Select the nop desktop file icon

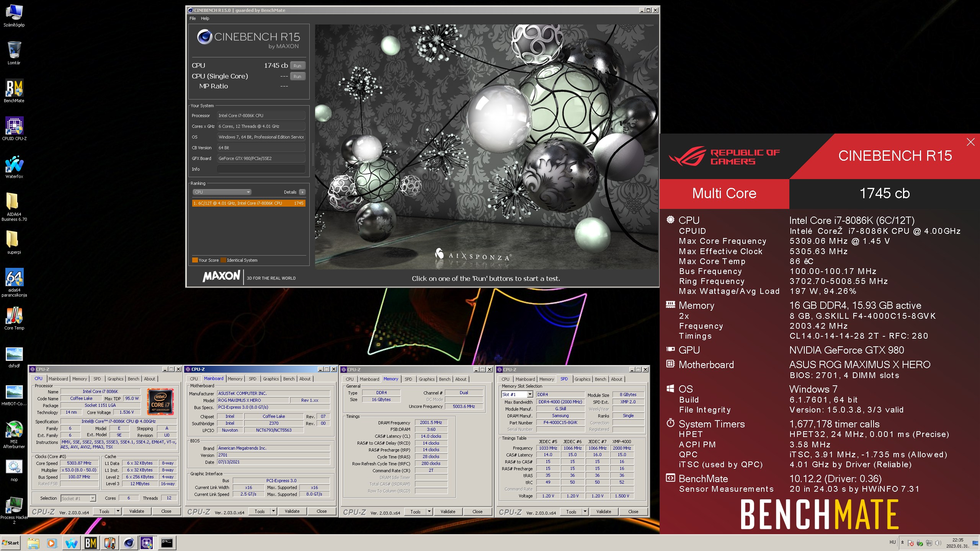[x=14, y=470]
